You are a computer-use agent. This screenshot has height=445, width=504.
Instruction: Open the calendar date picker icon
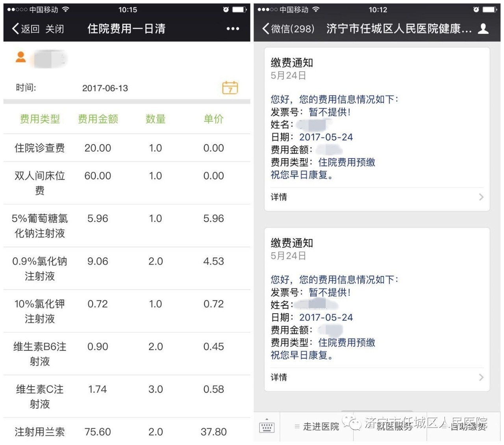point(230,87)
